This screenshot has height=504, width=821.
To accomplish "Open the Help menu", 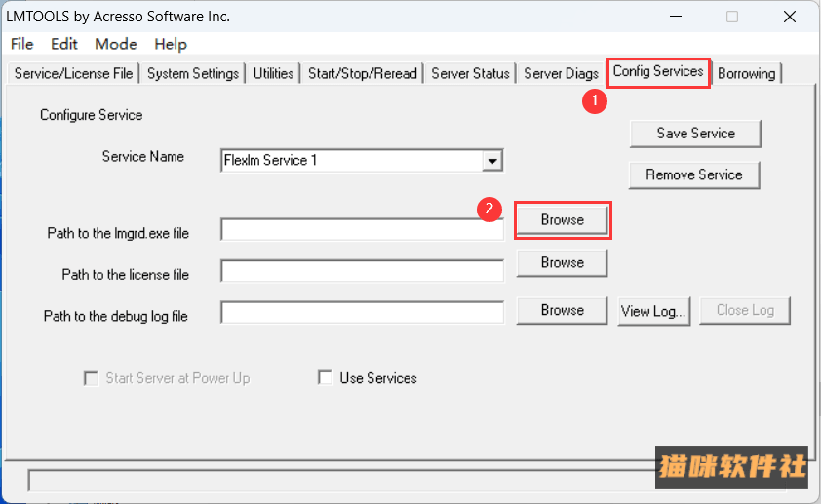I will click(171, 44).
